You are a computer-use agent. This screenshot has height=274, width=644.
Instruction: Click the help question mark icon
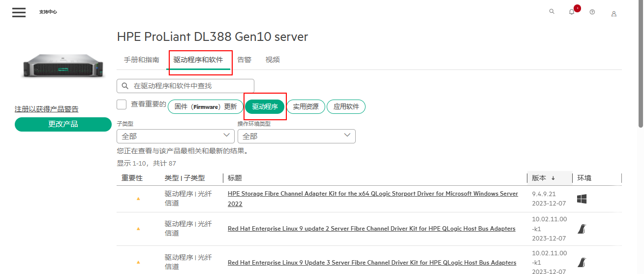click(x=592, y=12)
